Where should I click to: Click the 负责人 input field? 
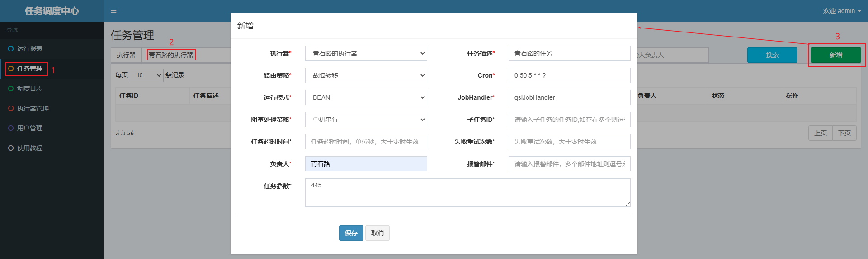tap(366, 164)
